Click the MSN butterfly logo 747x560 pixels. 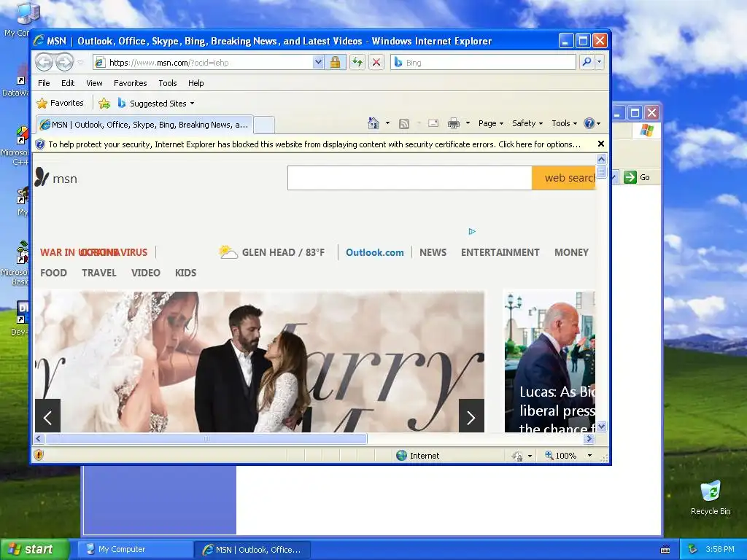[42, 177]
